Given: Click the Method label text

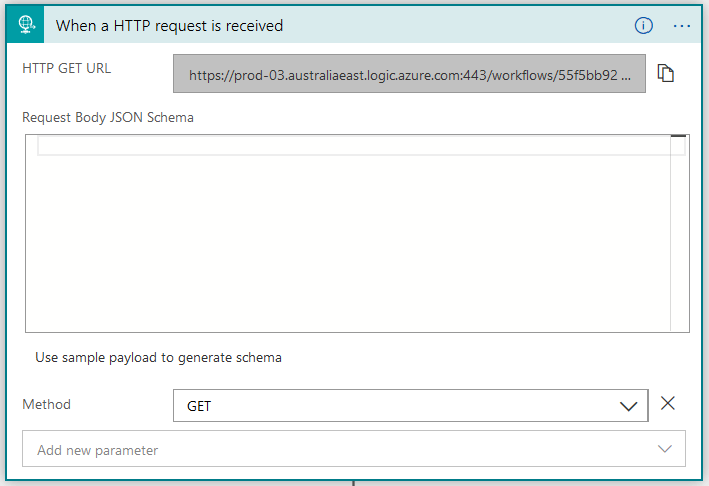Looking at the screenshot, I should click(x=47, y=404).
